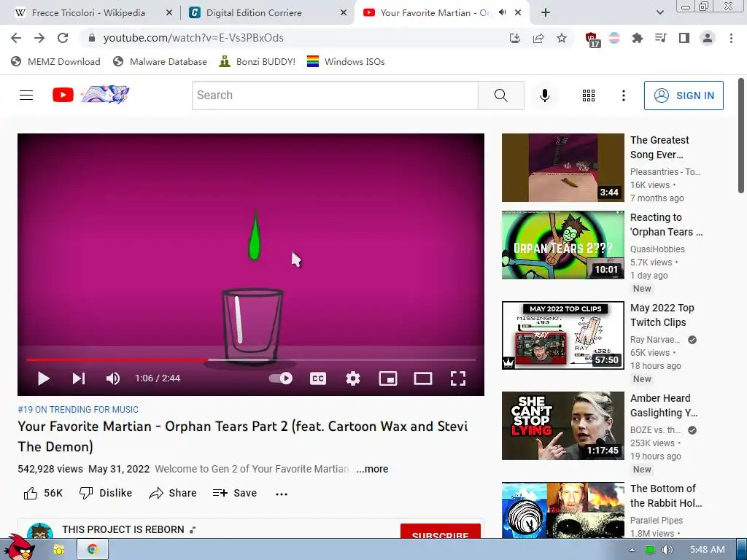Viewport: 747px width, 560px height.
Task: Click the SIGN IN button
Action: (x=684, y=96)
